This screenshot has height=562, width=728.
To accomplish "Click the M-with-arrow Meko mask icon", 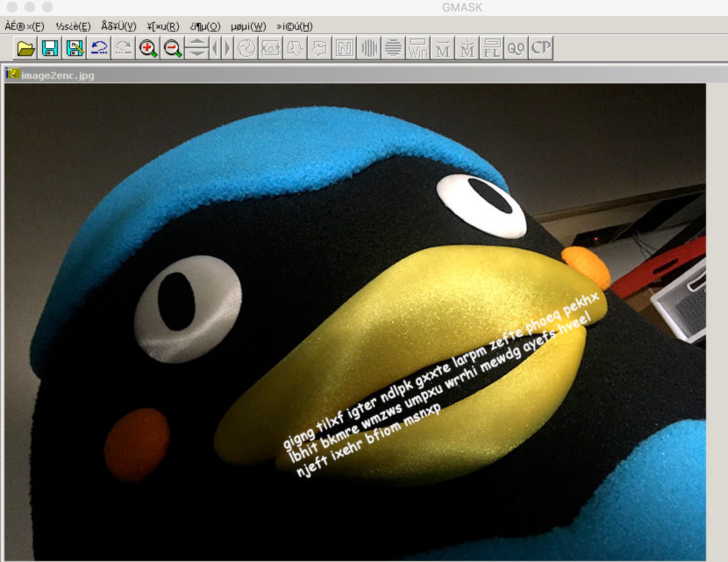I will [x=467, y=48].
